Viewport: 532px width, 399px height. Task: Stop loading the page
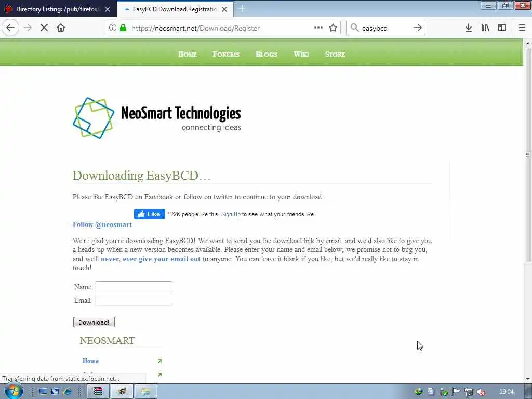tap(44, 28)
